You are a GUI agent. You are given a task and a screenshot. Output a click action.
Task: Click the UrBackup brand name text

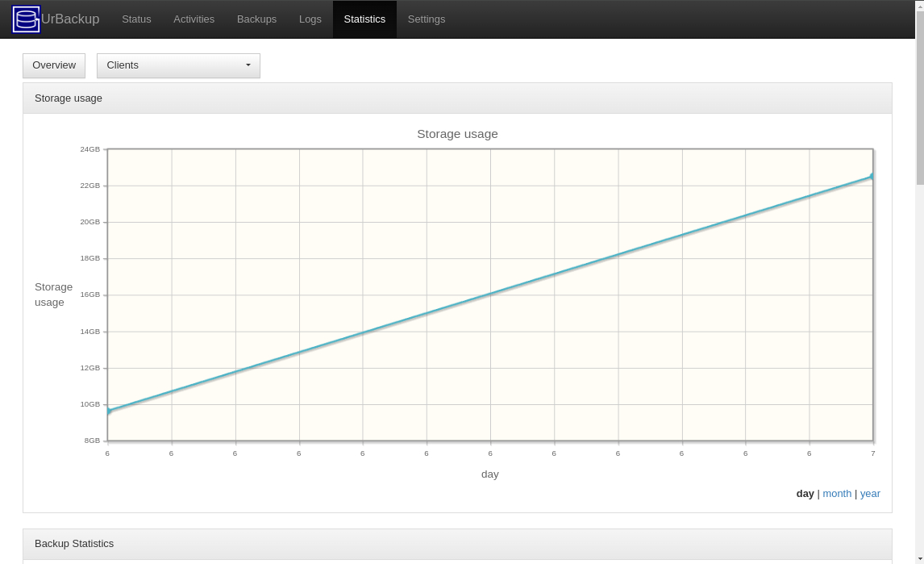(70, 19)
